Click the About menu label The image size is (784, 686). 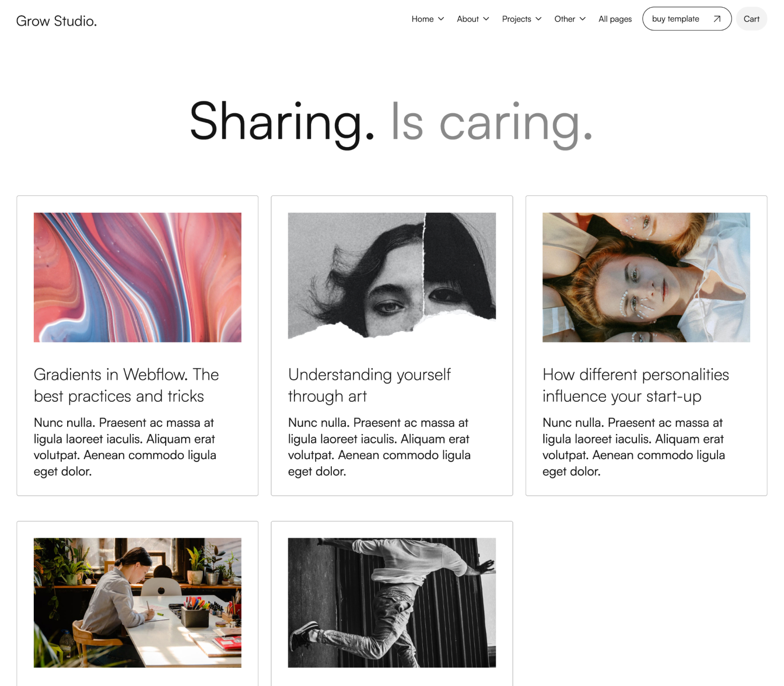pyautogui.click(x=468, y=19)
